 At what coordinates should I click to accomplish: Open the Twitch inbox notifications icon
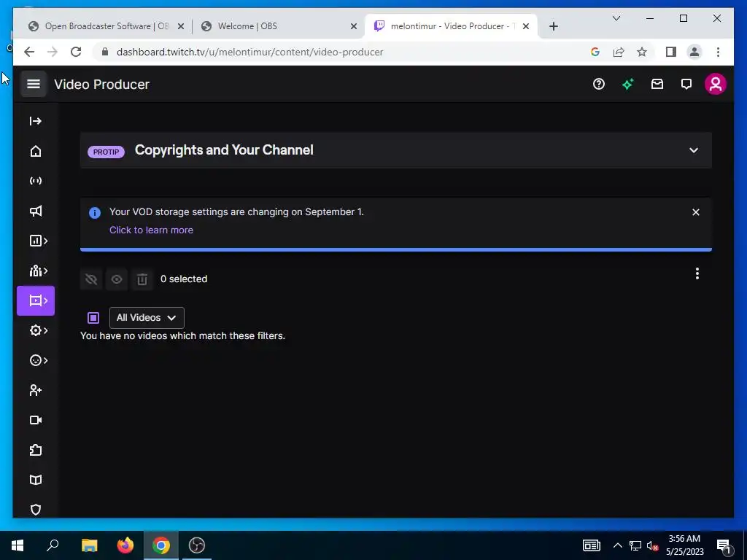657,85
